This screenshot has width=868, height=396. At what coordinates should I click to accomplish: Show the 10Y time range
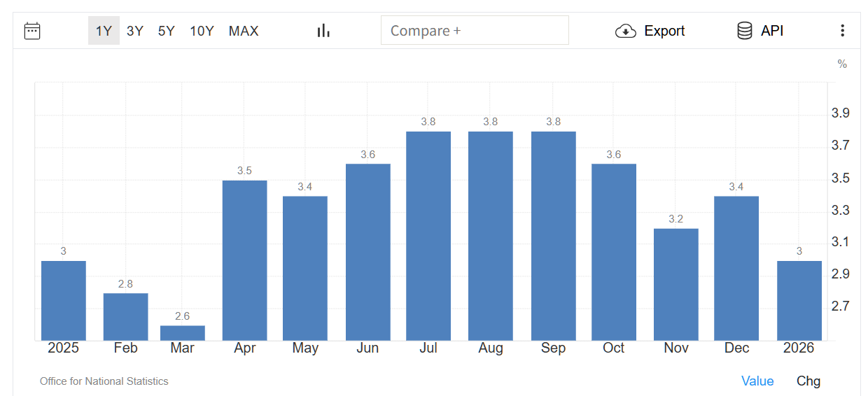(202, 31)
